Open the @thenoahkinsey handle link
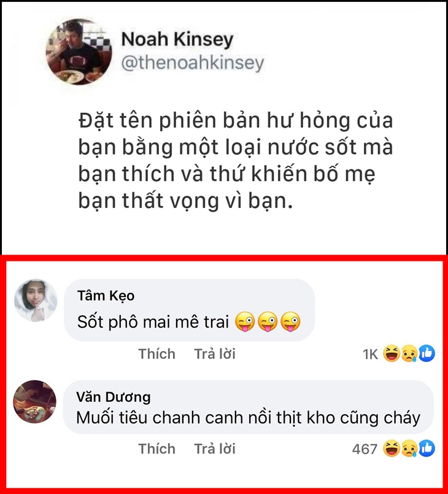 193,63
